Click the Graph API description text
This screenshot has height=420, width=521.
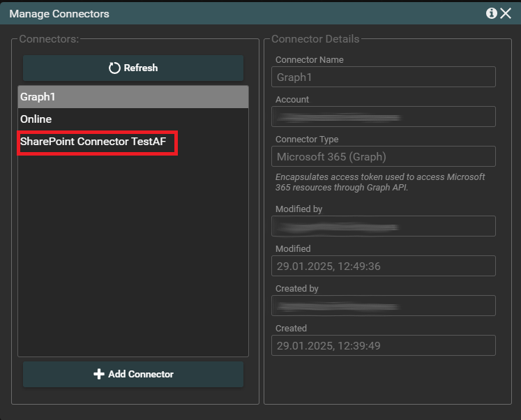pos(380,182)
